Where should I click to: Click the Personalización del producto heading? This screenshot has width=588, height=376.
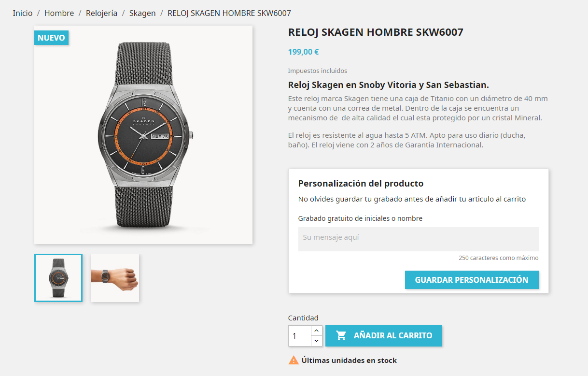[x=361, y=184]
